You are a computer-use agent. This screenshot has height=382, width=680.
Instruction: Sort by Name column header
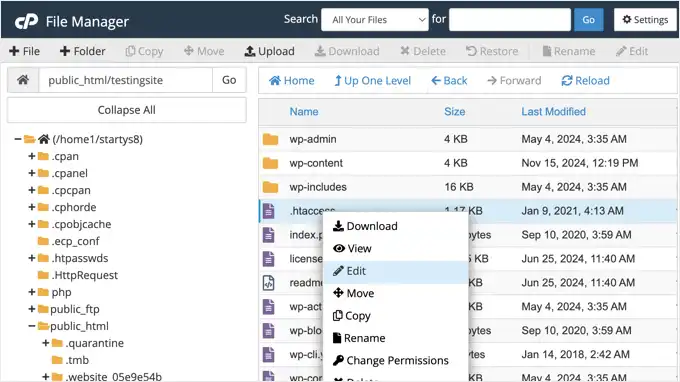(304, 111)
